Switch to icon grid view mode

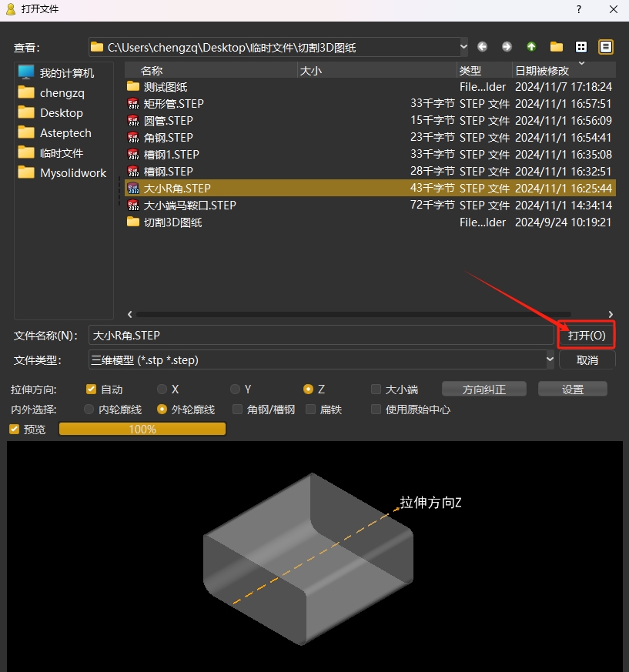click(581, 47)
